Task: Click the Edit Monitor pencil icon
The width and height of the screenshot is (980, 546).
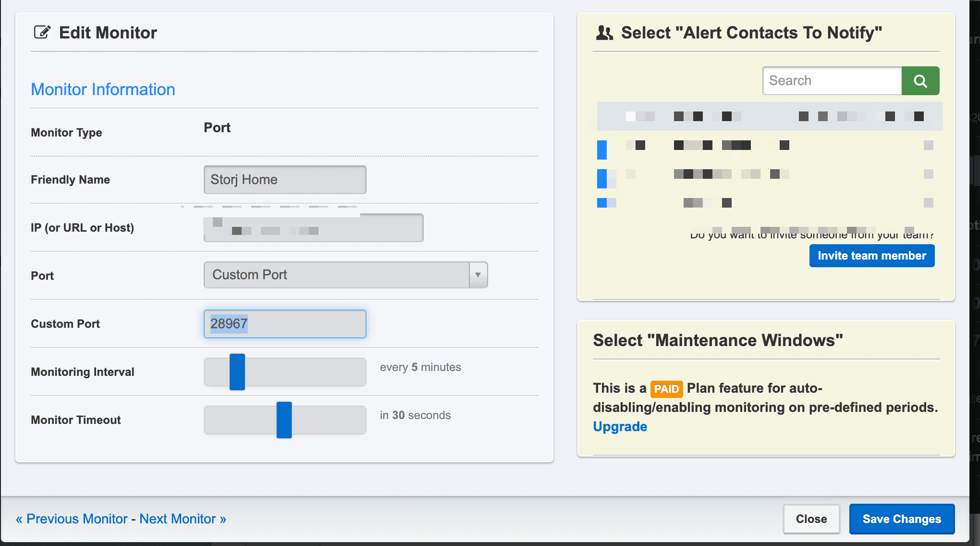Action: click(42, 32)
